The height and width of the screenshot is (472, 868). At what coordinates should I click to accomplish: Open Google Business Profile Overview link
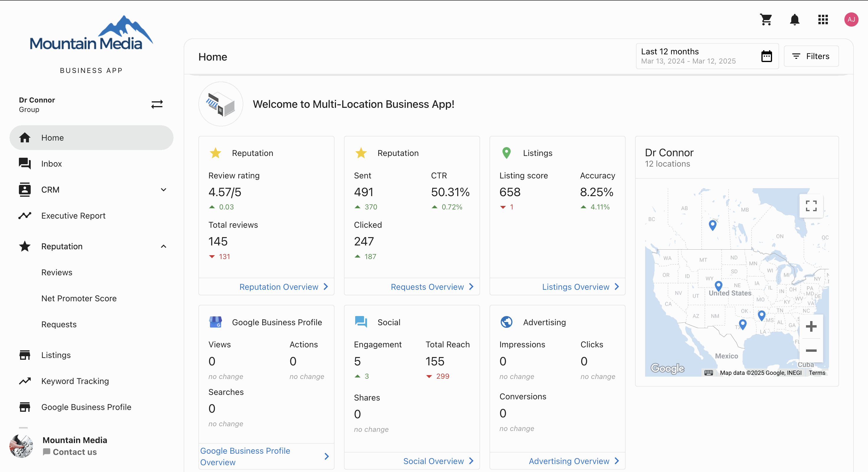(245, 456)
